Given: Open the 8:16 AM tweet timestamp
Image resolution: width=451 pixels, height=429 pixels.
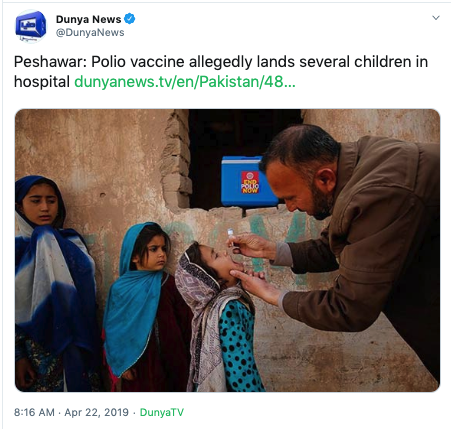Looking at the screenshot, I should click(34, 412).
